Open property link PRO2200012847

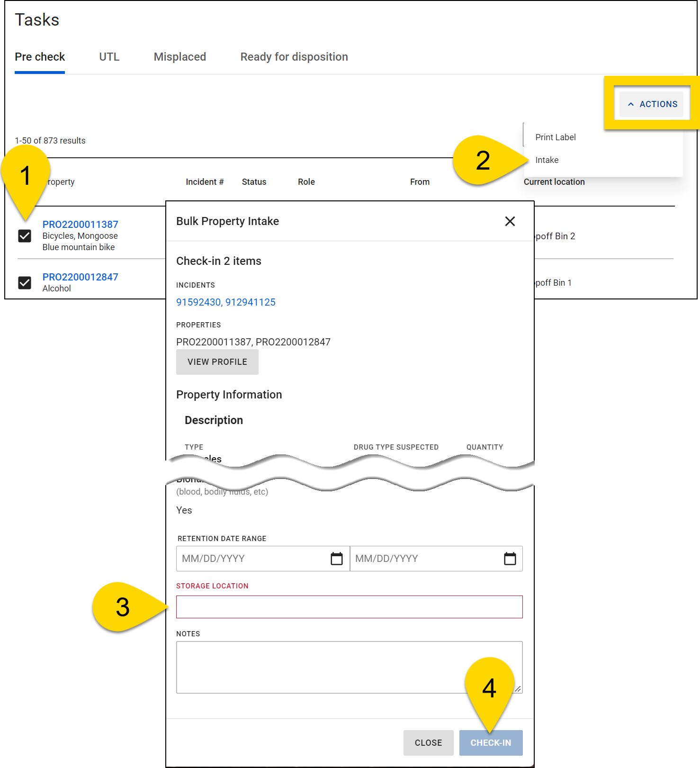(81, 277)
